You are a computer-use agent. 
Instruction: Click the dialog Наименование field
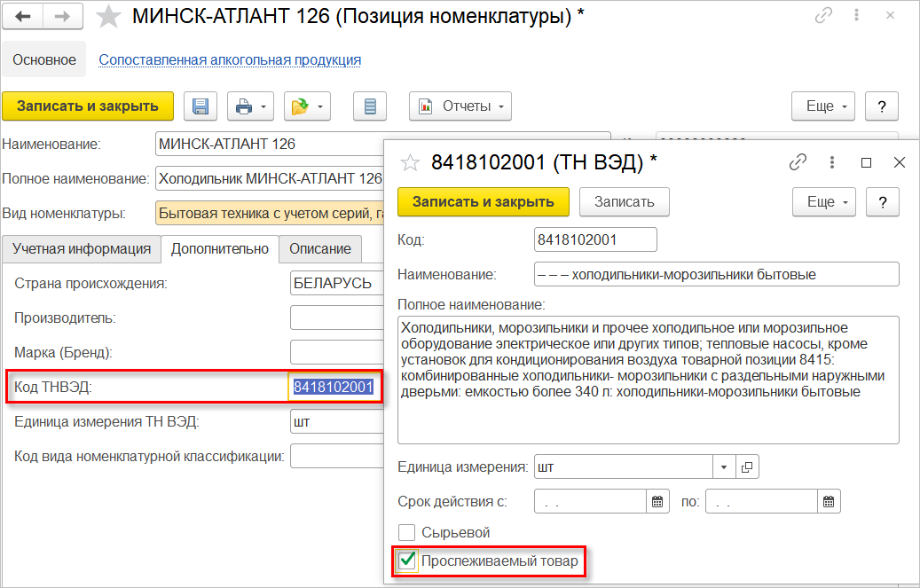click(x=717, y=274)
